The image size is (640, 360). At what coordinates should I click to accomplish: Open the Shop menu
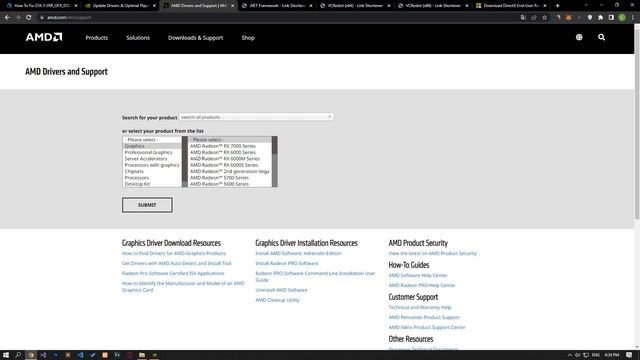click(248, 38)
